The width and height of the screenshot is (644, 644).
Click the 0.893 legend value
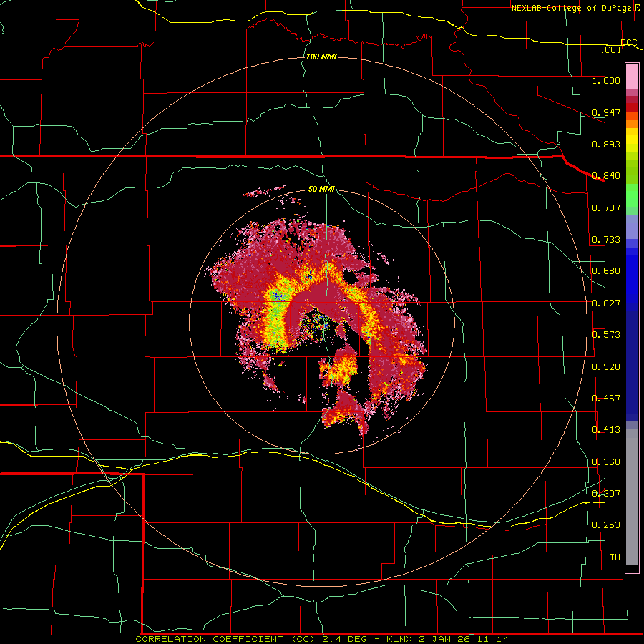pyautogui.click(x=606, y=144)
